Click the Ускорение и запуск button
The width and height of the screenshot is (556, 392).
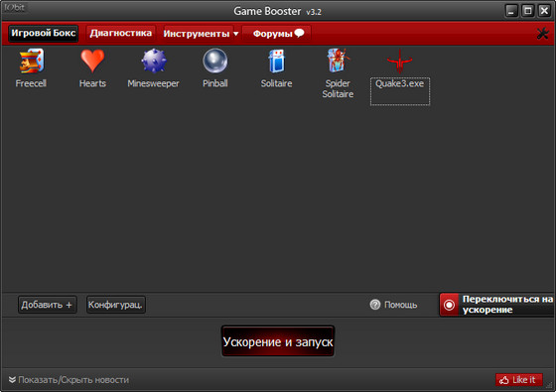point(278,341)
